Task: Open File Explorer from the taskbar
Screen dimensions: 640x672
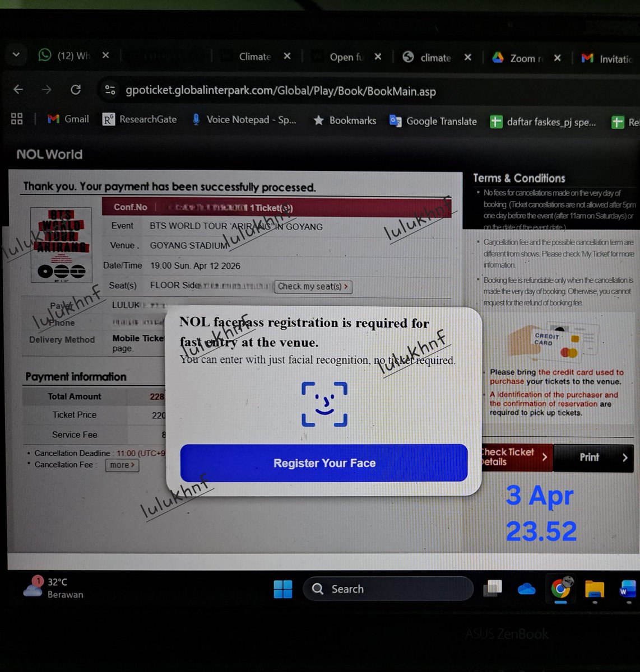Action: [x=594, y=589]
